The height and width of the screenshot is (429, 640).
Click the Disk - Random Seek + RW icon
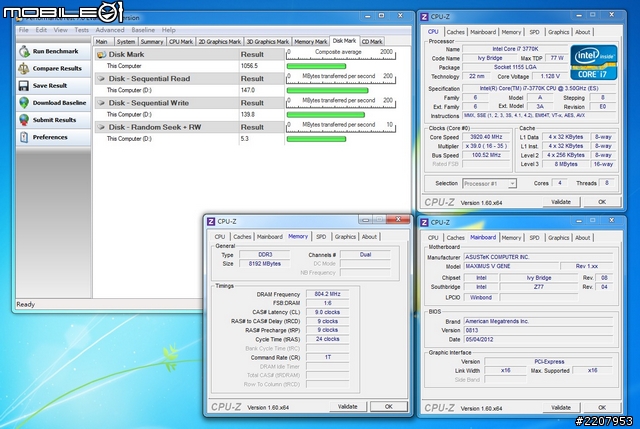(x=101, y=127)
